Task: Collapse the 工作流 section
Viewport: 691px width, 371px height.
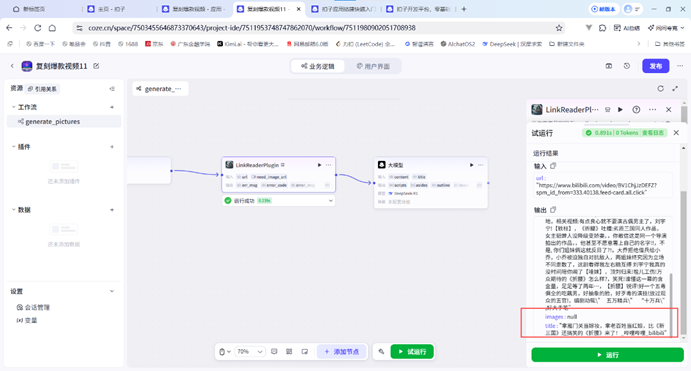Action: click(13, 107)
